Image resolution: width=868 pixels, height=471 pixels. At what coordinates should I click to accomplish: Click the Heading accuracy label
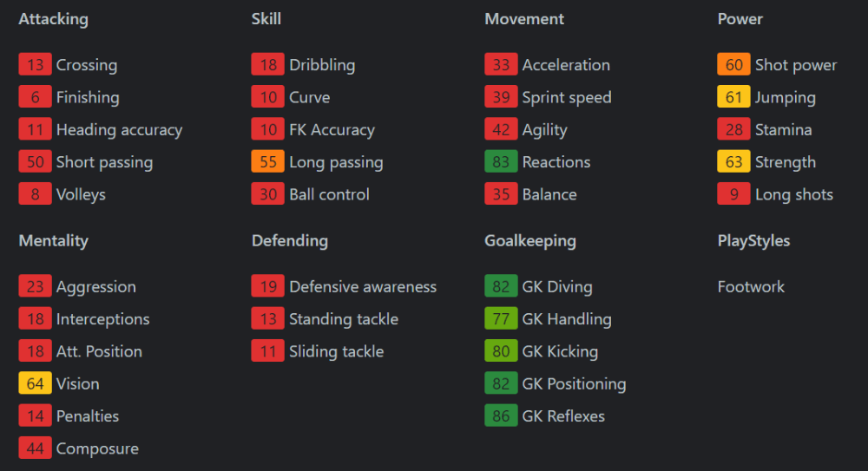[119, 130]
